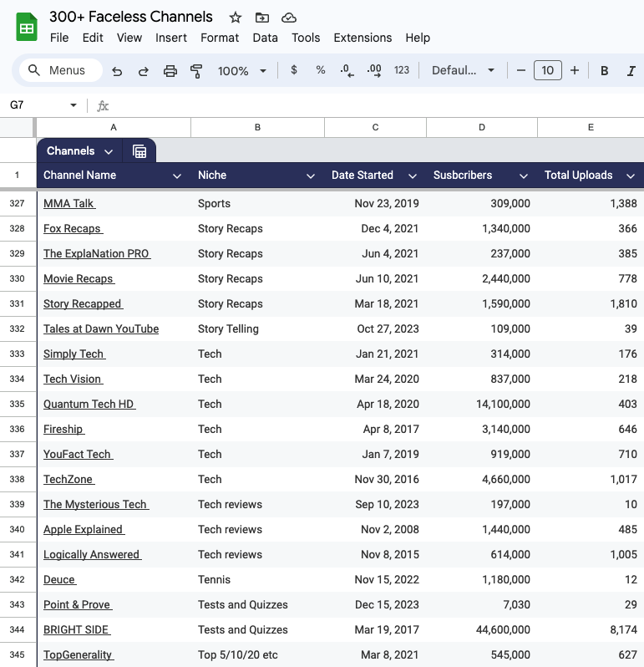Open the Help menu

coord(418,38)
